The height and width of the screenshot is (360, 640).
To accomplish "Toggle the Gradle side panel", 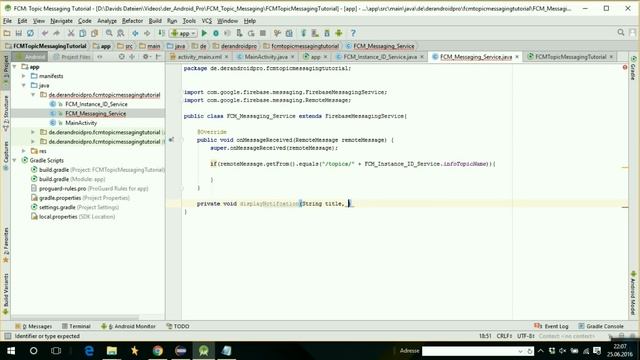I will (633, 68).
